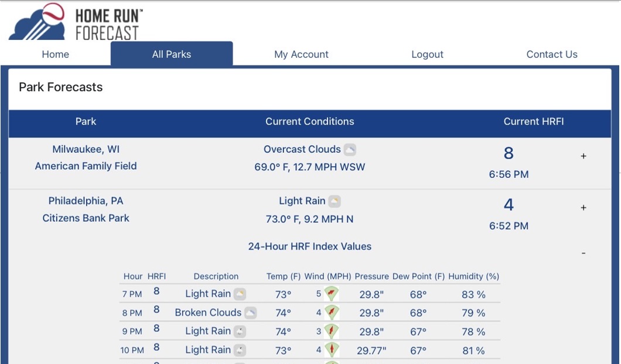Click the 10 PM Light Rain icon
The width and height of the screenshot is (621, 364).
point(240,350)
